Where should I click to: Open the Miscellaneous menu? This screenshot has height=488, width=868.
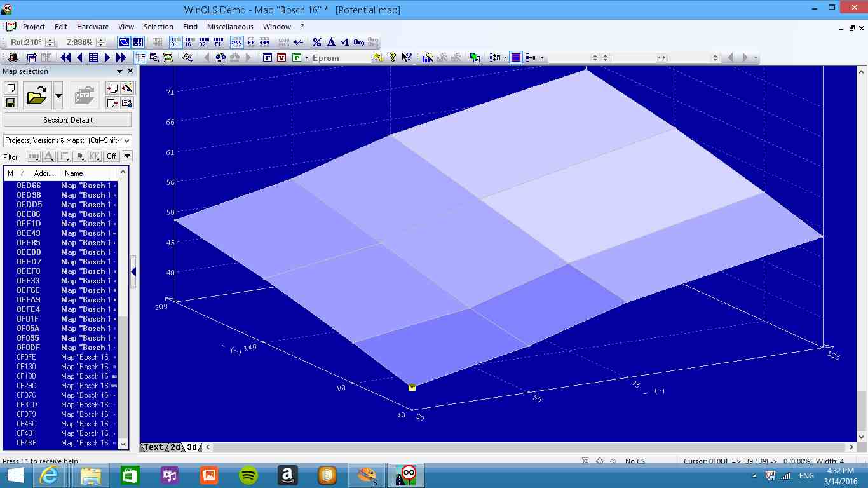tap(230, 27)
